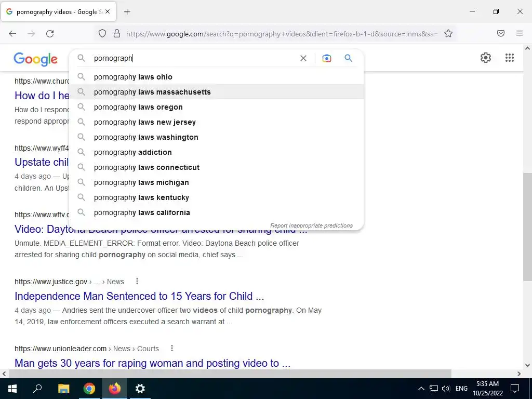
Task: Search by image with camera icon
Action: pos(326,58)
